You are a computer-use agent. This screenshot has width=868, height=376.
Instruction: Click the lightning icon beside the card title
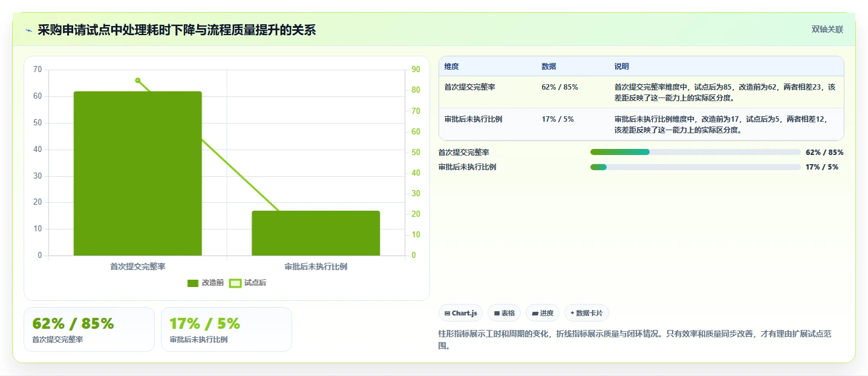29,30
